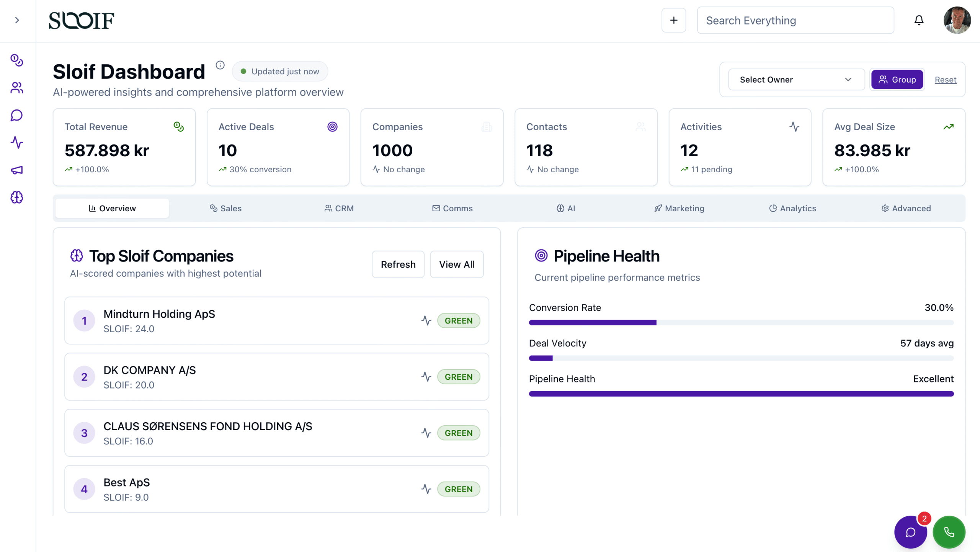Open the brain AI sidebar icon
The height and width of the screenshot is (552, 980).
pyautogui.click(x=17, y=198)
